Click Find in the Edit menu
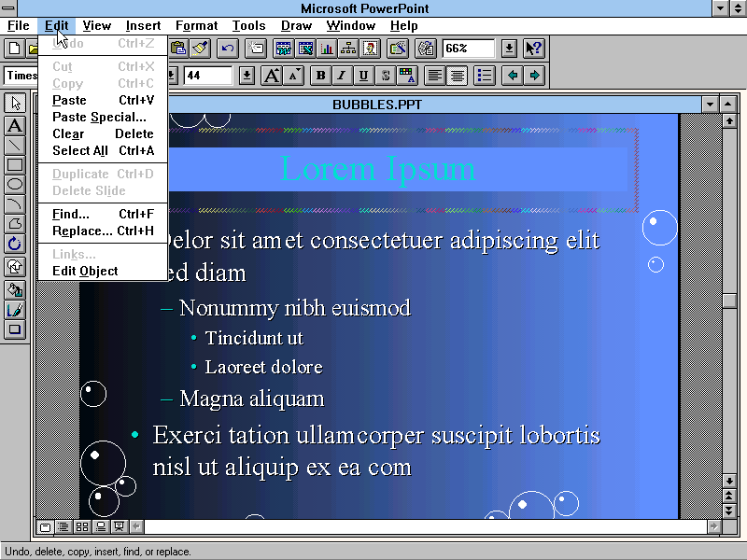747x560 pixels. click(x=70, y=214)
